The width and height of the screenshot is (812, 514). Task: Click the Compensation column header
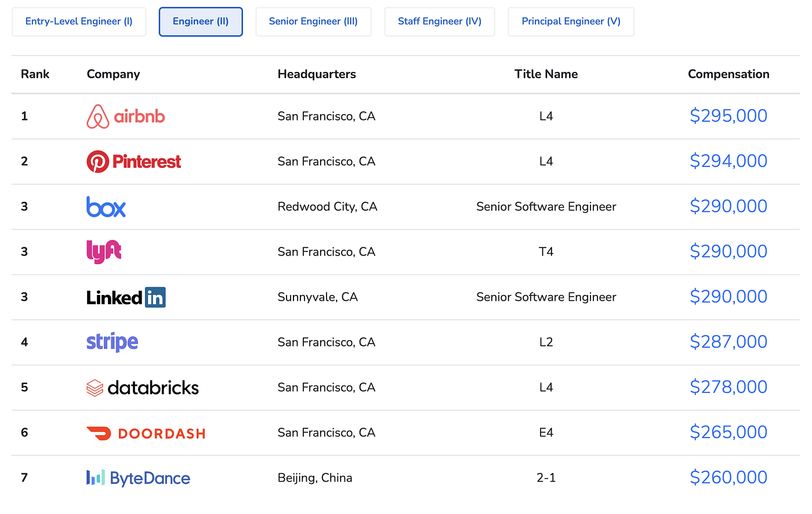click(728, 74)
